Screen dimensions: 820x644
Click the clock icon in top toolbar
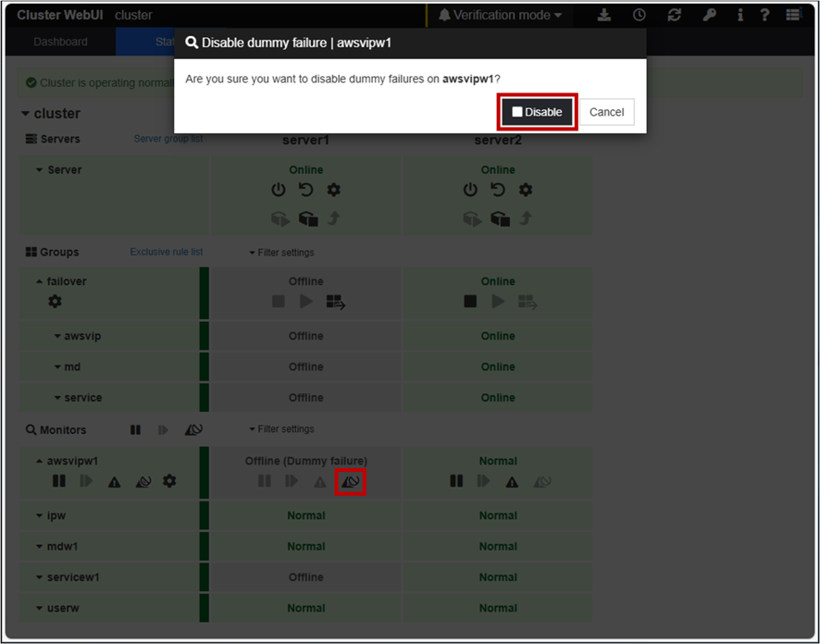(640, 16)
